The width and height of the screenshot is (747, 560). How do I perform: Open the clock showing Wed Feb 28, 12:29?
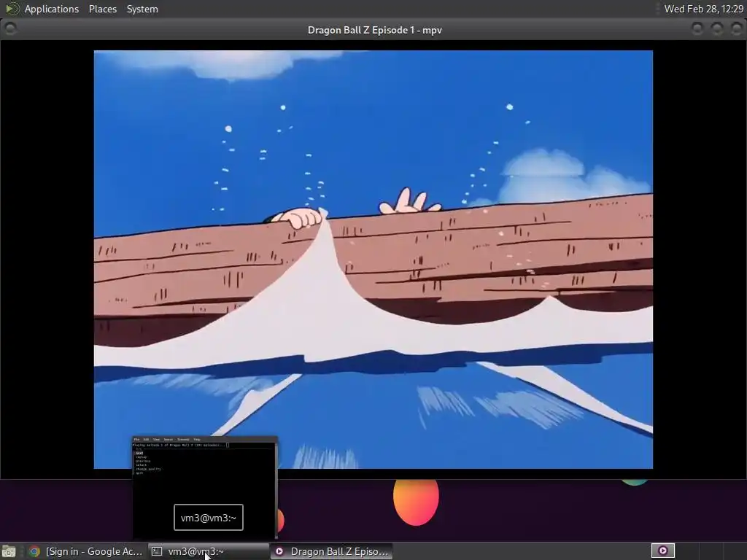(704, 9)
